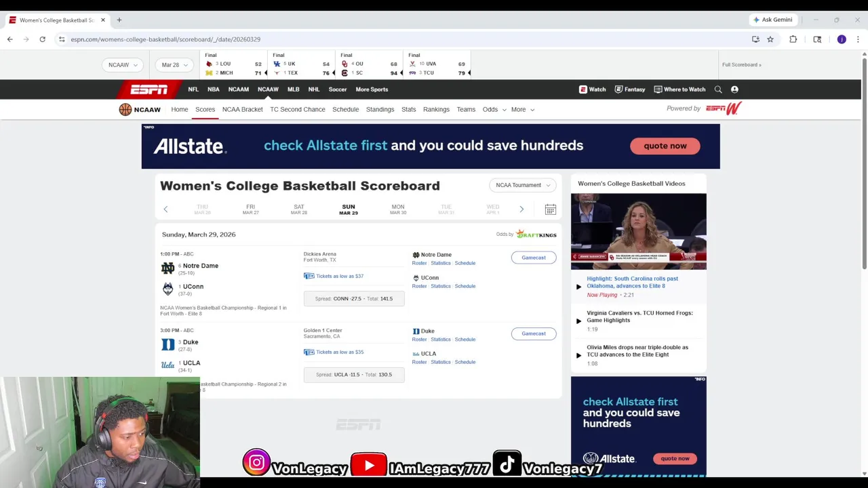The image size is (868, 488).
Task: Click browser reload button
Action: tap(42, 39)
